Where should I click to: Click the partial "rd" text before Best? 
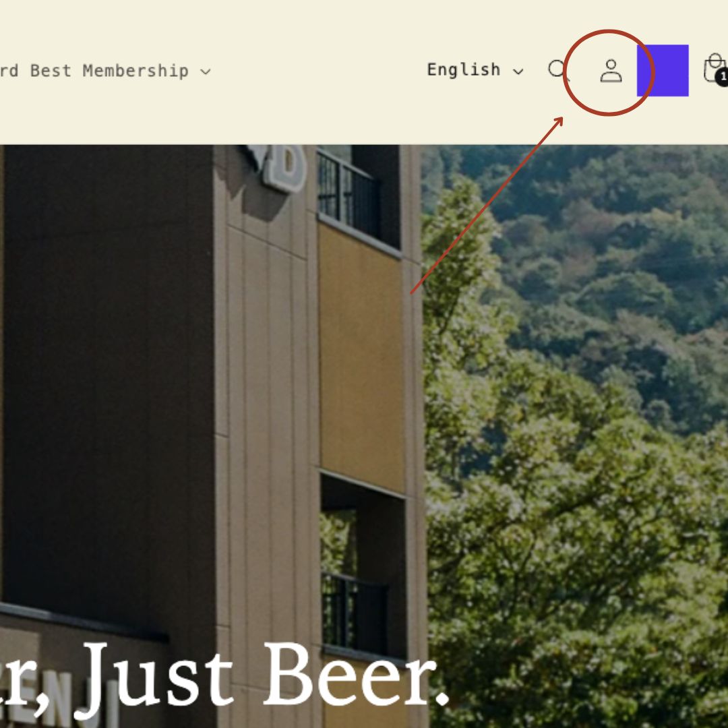(9, 71)
